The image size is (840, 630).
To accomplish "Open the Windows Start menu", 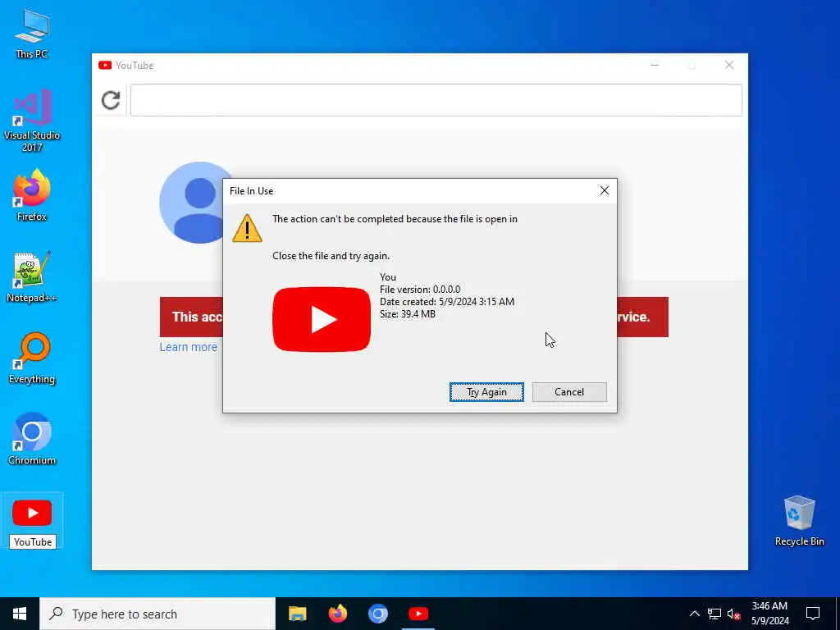I will click(x=20, y=614).
